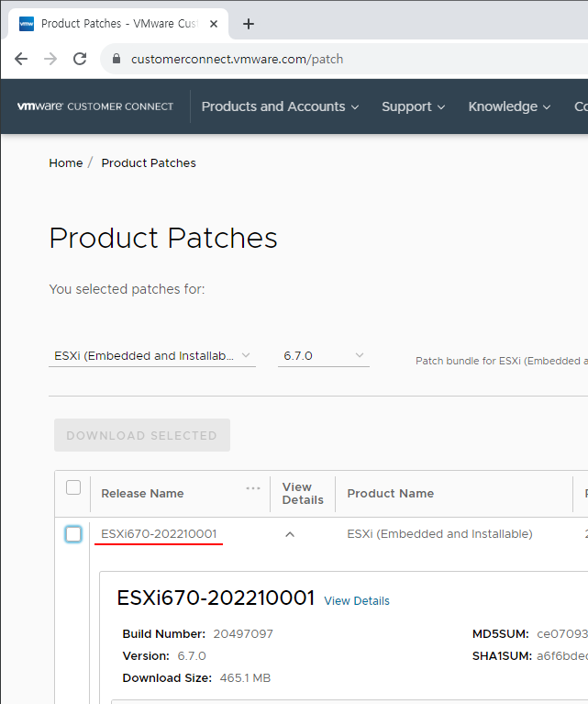Viewport: 588px width, 704px height.
Task: Select the ESXi670-202210001 row checkbox
Action: 73,534
